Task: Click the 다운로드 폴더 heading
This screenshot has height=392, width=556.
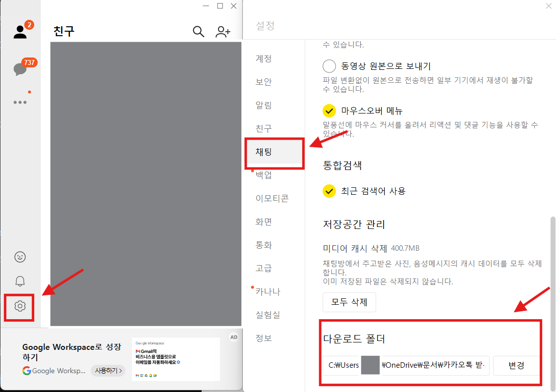Action: pos(354,339)
